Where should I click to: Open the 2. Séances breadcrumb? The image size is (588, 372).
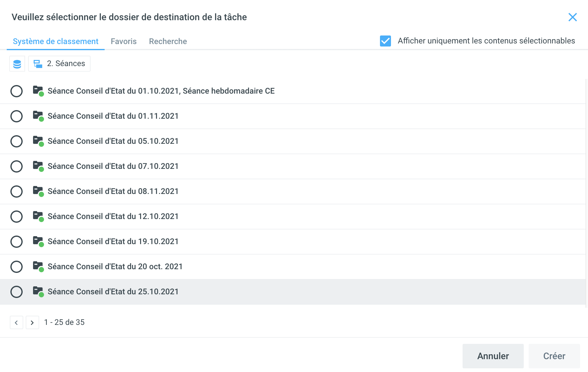59,64
